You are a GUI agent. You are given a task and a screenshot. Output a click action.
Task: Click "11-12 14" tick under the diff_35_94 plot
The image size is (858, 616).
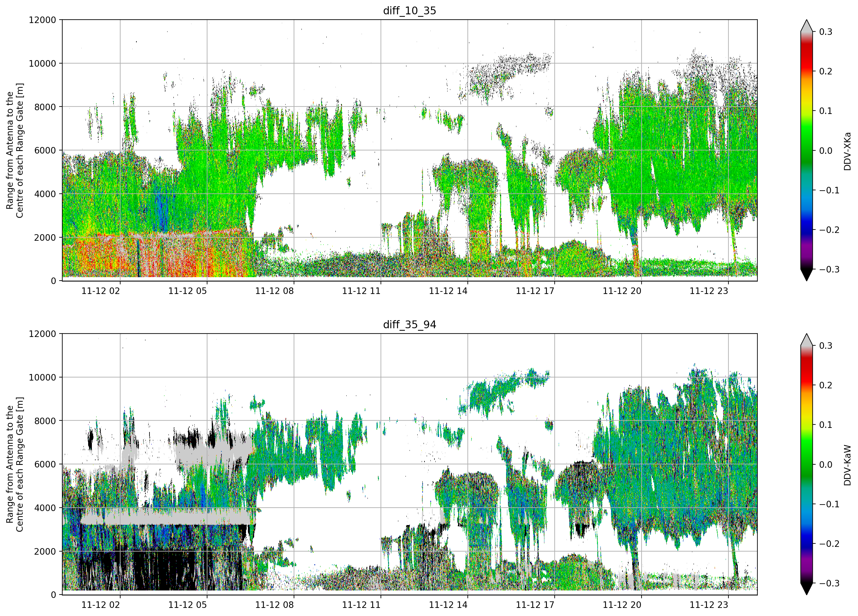pyautogui.click(x=448, y=605)
